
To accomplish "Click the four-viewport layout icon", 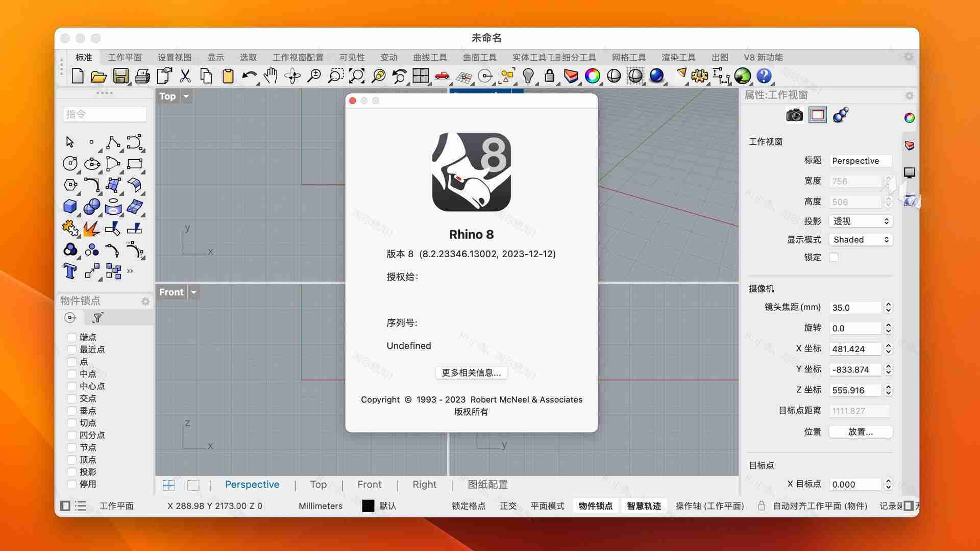I will [x=168, y=485].
